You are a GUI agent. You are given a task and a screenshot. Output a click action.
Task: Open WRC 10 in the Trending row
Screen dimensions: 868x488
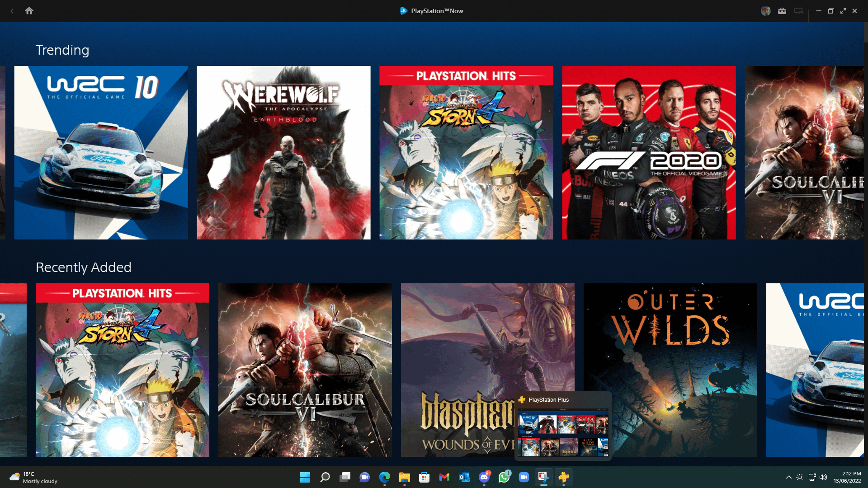pyautogui.click(x=101, y=153)
